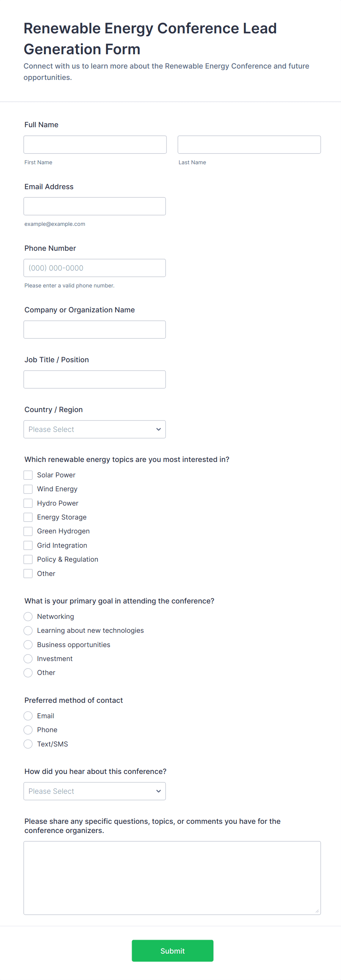Select Email as preferred contact method
This screenshot has height=980, width=341.
point(28,716)
